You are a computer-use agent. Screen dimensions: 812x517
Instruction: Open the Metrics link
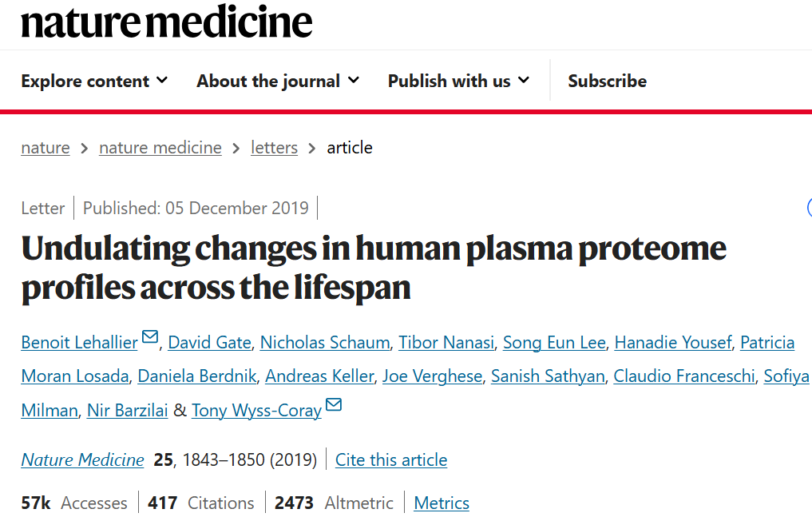442,503
